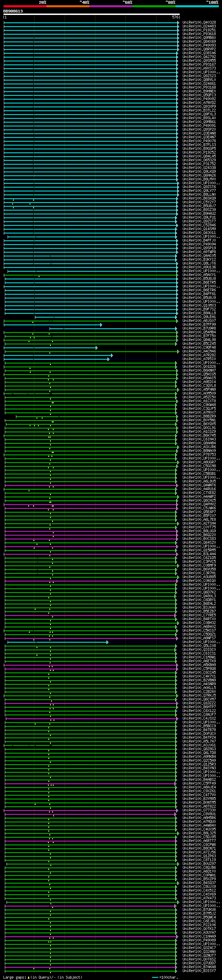The height and width of the screenshot is (980, 222).
Task: Open hit UniRef100_P19251
Action: pos(199,30)
